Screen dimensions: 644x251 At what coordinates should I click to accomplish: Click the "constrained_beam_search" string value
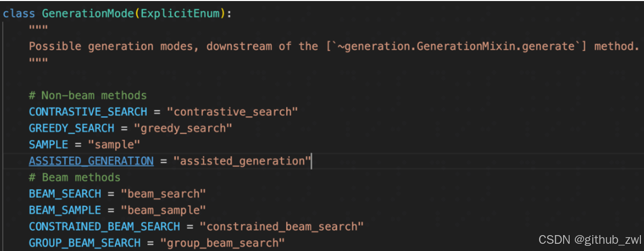282,226
